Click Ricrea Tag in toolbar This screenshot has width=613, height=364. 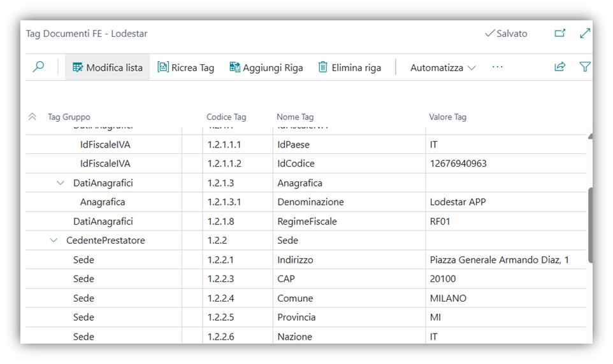[x=186, y=67]
